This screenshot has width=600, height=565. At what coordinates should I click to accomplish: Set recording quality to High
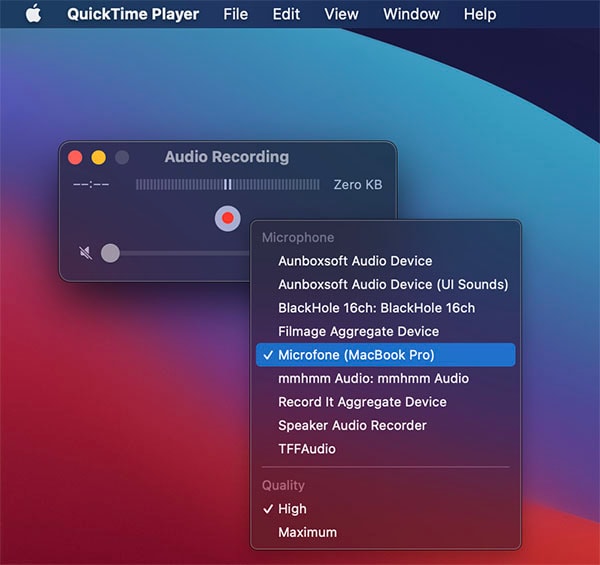(x=385, y=509)
